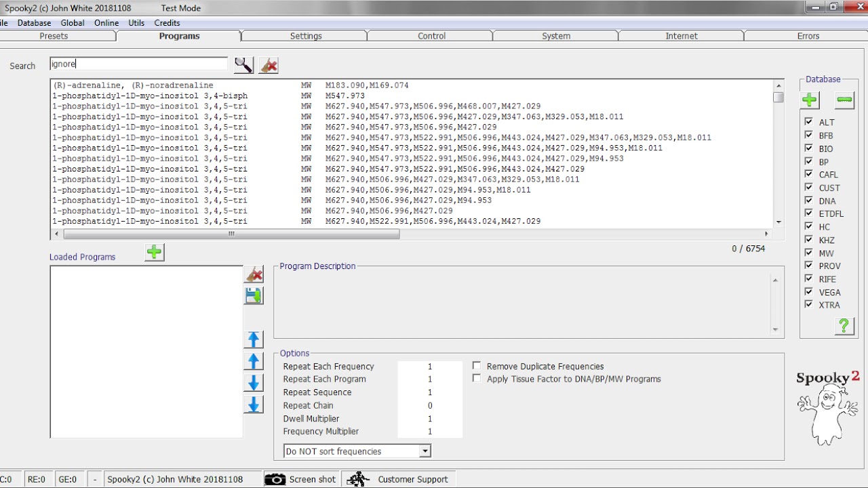Save loaded programs with floppy disk icon
Screen dimensions: 868x488
tap(254, 296)
